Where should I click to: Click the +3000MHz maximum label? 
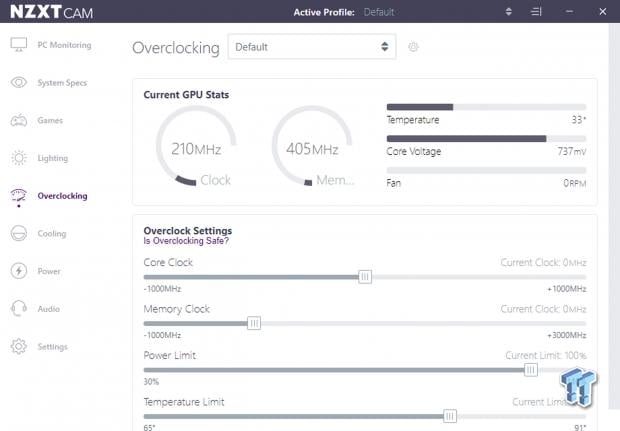click(567, 335)
